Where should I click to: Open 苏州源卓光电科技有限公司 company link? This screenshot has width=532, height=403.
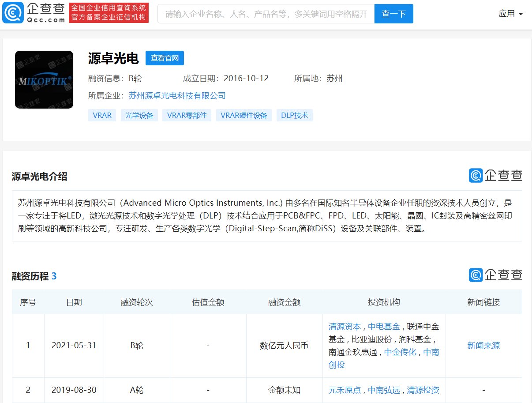pyautogui.click(x=177, y=95)
